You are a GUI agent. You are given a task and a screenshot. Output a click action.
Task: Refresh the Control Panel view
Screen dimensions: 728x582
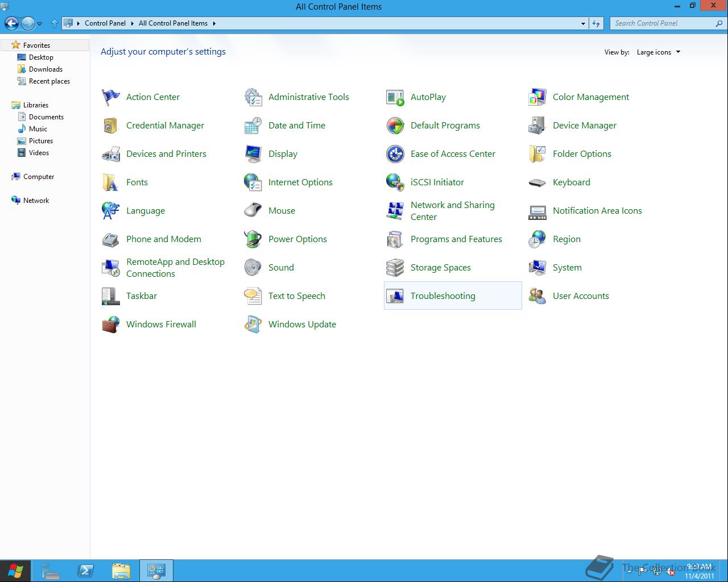596,23
